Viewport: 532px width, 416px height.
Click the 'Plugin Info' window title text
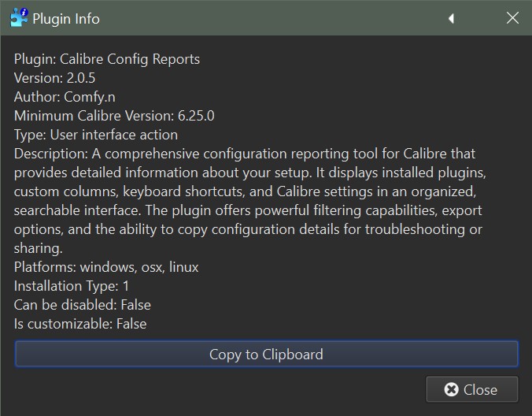tap(66, 18)
